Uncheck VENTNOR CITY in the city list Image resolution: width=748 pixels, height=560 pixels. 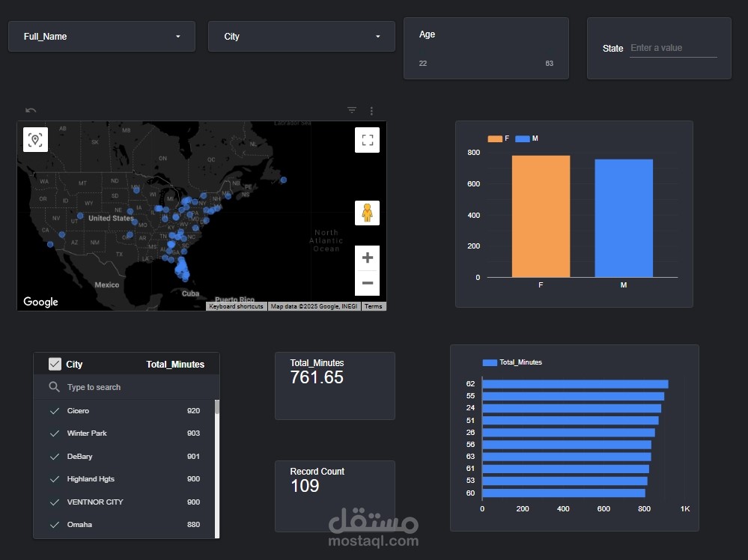[x=55, y=502]
